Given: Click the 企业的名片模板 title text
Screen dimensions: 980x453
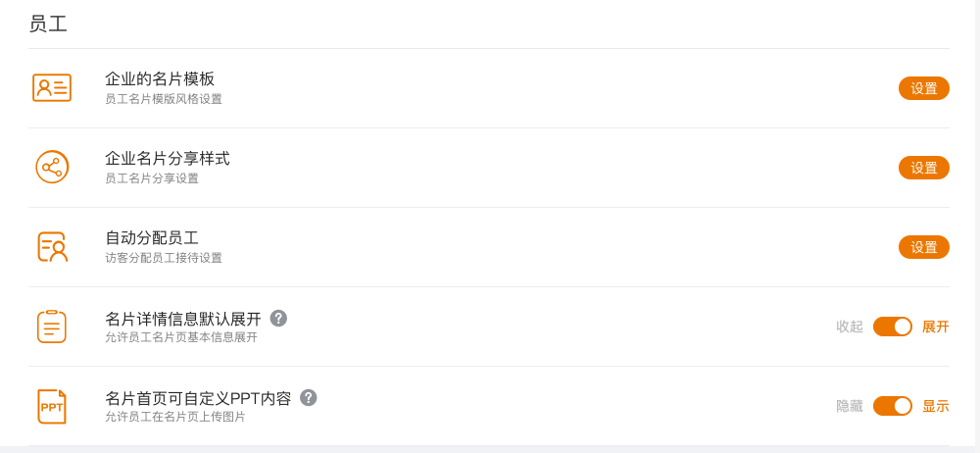Looking at the screenshot, I should click(160, 79).
